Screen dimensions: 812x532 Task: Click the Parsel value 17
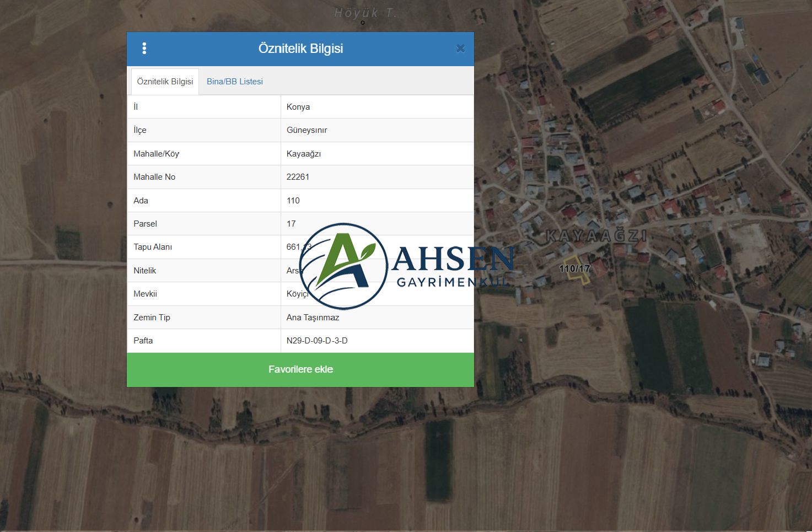(x=291, y=224)
